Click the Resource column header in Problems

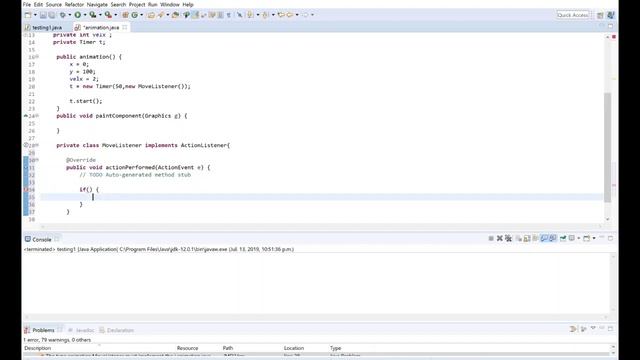187,348
